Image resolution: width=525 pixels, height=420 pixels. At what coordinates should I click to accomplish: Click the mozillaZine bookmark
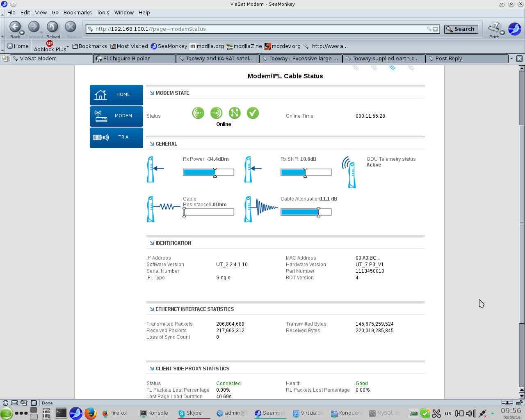pos(244,46)
